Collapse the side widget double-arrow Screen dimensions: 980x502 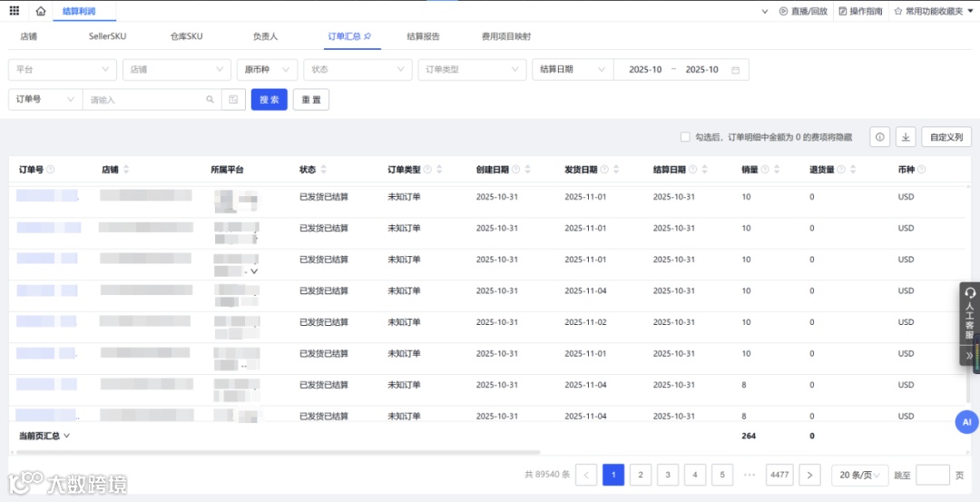[x=969, y=355]
